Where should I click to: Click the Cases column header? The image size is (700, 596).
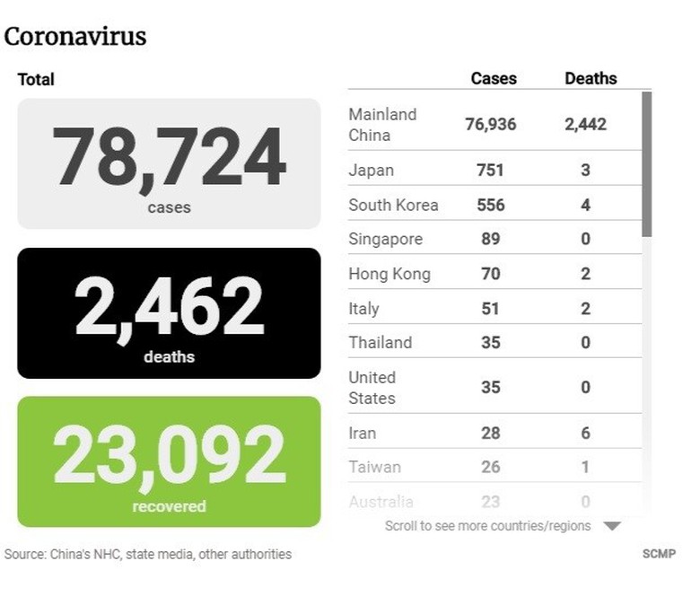coord(494,78)
